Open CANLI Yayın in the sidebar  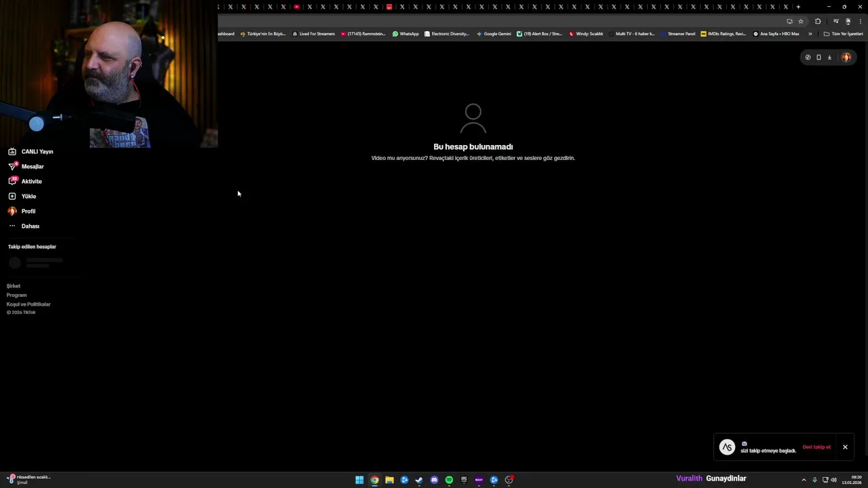pyautogui.click(x=31, y=152)
